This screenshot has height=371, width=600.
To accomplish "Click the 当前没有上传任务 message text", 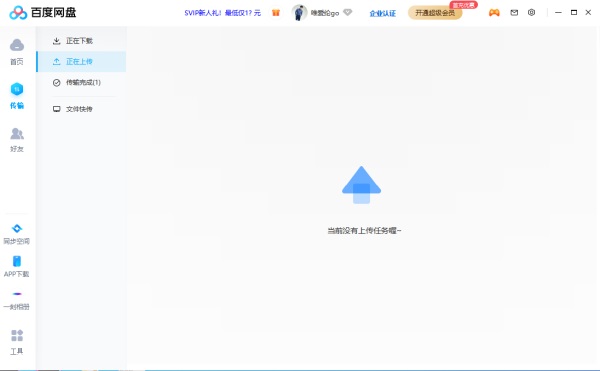I will click(364, 231).
